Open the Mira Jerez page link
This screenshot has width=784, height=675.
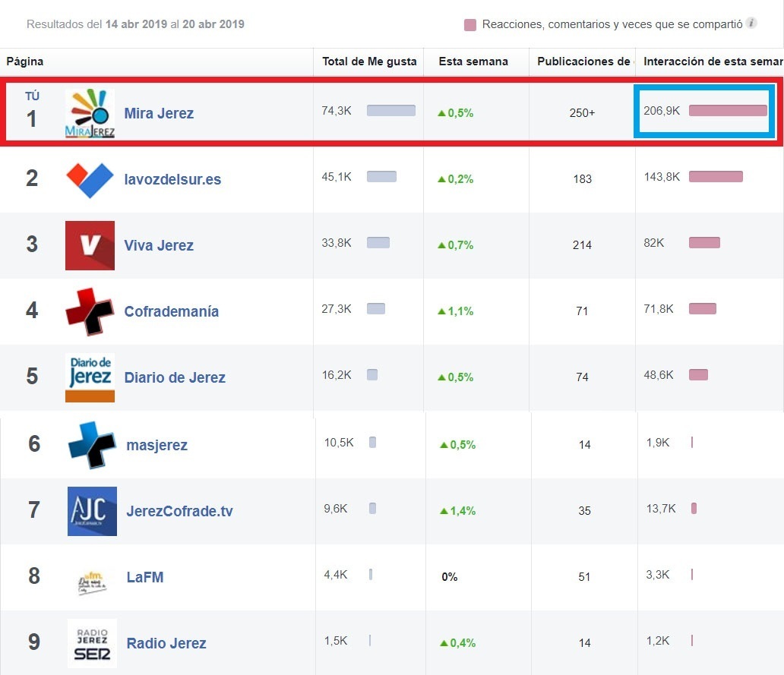[159, 114]
